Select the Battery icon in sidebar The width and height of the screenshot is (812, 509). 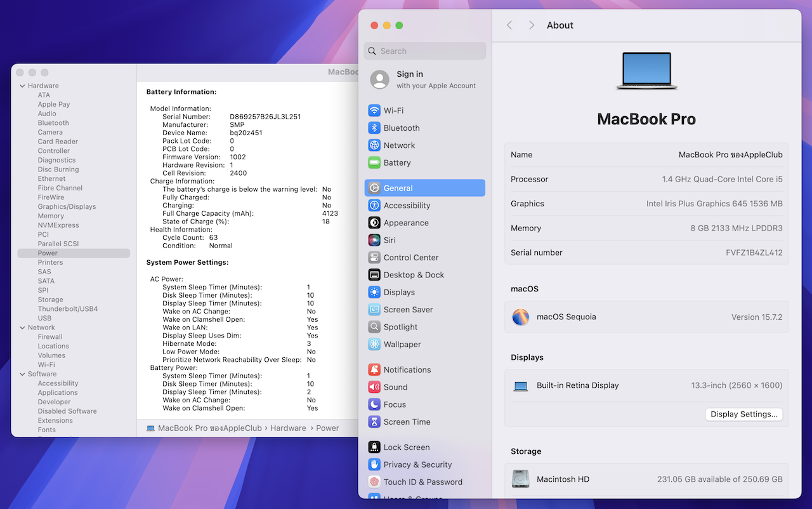(374, 163)
